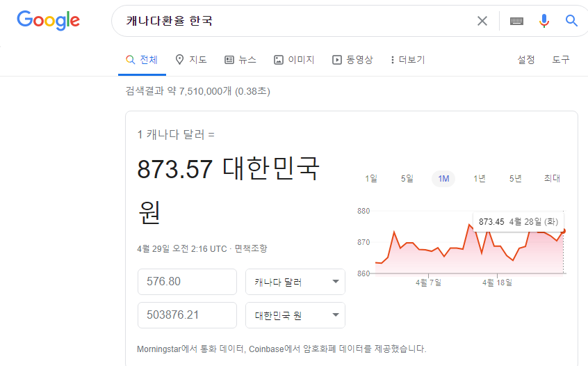Go to the 동영상 (Videos) tab
This screenshot has width=588, height=366.
coord(352,60)
